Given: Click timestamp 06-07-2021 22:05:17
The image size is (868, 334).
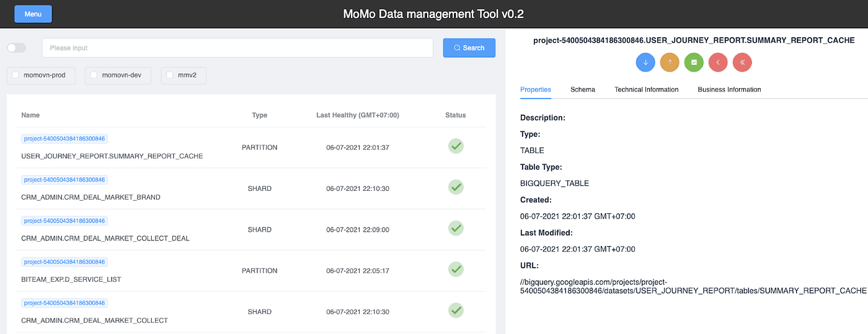Looking at the screenshot, I should pyautogui.click(x=358, y=271).
